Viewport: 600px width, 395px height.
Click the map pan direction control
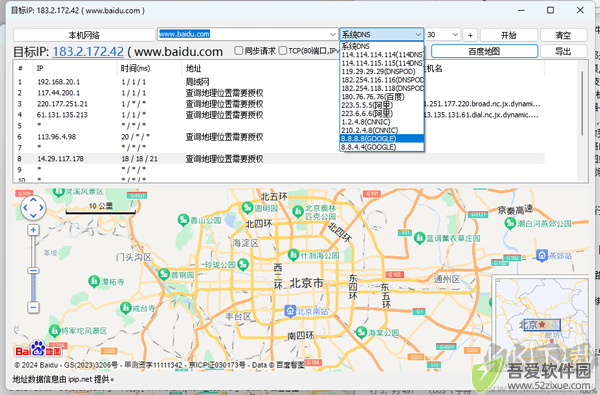(x=33, y=208)
